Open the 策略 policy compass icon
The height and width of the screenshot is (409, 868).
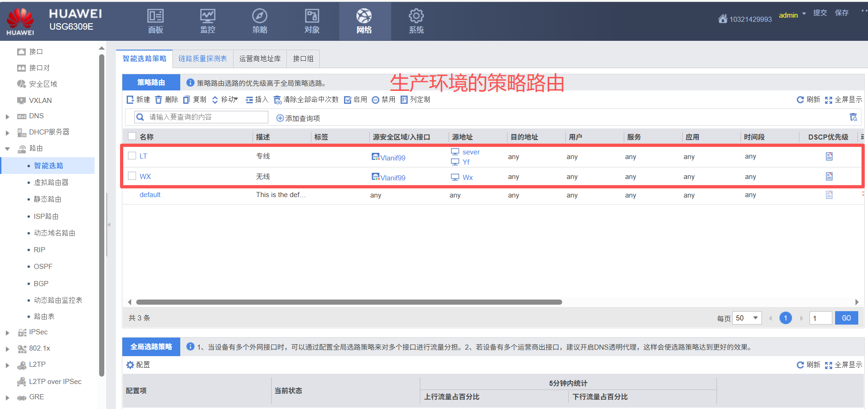pos(260,17)
